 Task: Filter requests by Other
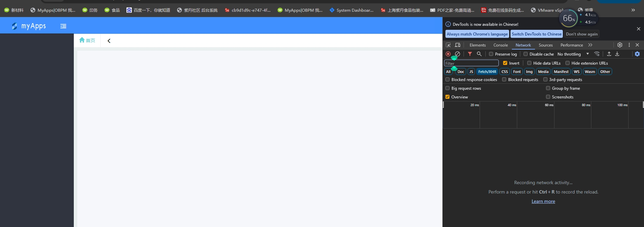605,72
